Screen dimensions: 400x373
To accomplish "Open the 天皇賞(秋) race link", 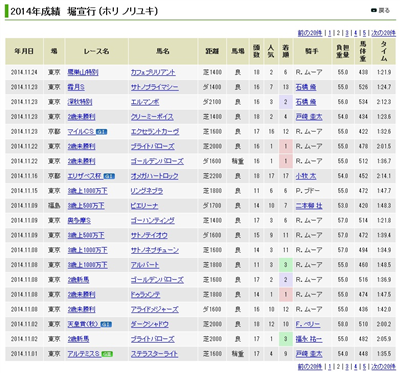I will (x=83, y=324).
